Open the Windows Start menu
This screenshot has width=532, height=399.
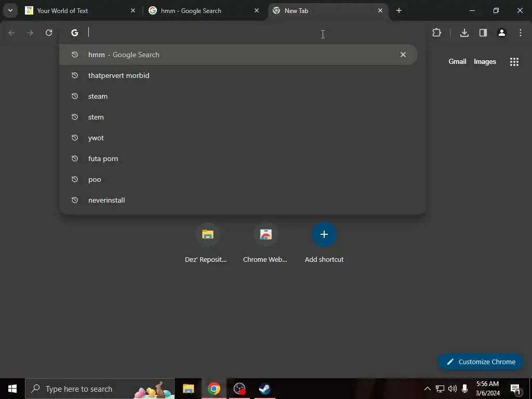click(12, 389)
